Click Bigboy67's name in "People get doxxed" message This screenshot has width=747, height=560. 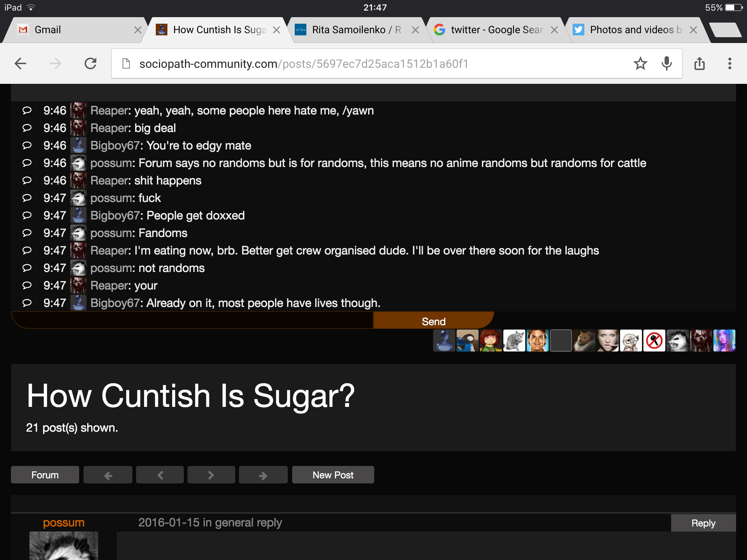115,216
